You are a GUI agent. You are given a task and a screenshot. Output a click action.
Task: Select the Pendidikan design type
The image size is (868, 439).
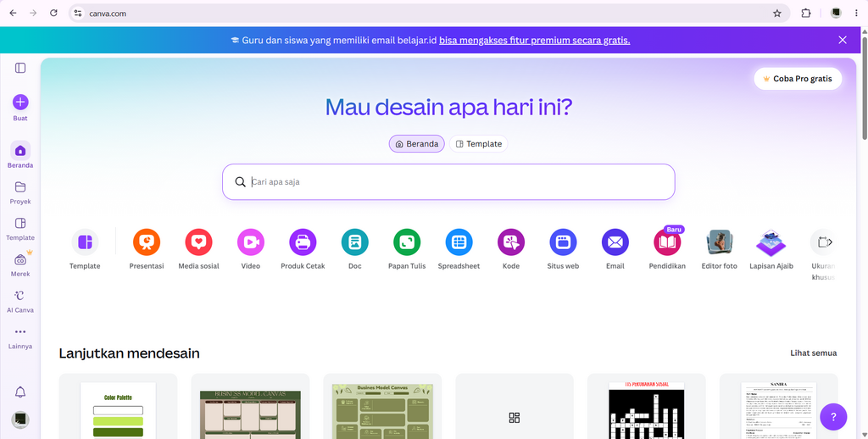(667, 242)
